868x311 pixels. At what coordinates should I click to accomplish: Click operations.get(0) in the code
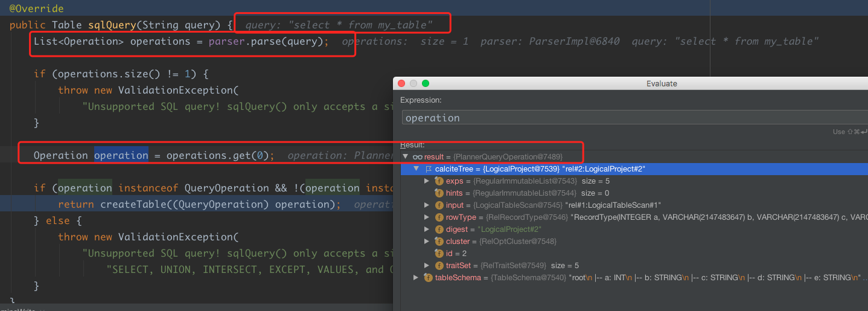(x=218, y=155)
